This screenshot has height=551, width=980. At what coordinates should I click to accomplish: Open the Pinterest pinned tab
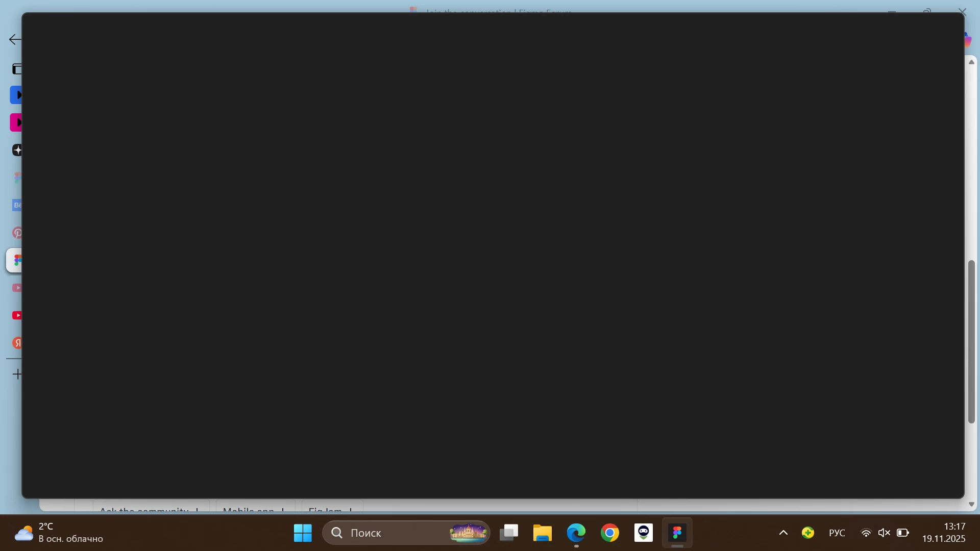[17, 233]
